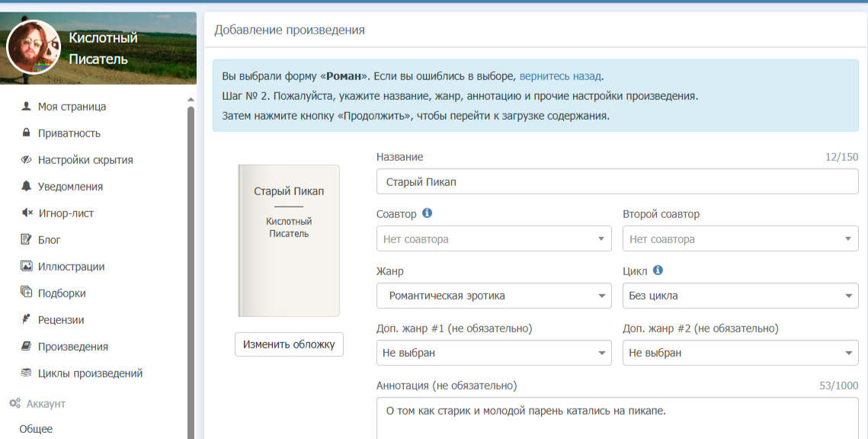Open Циклы произведений sidebar item
The height and width of the screenshot is (439, 868).
[x=90, y=373]
